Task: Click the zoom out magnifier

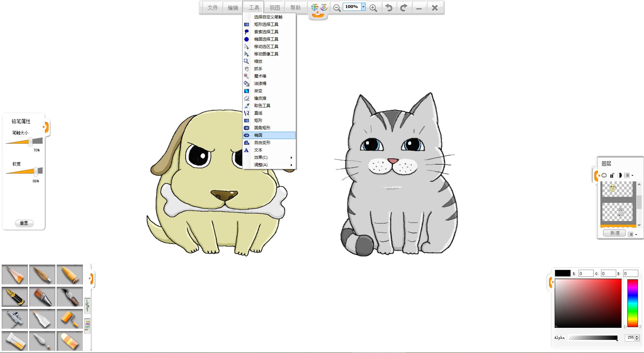Action: coord(337,8)
